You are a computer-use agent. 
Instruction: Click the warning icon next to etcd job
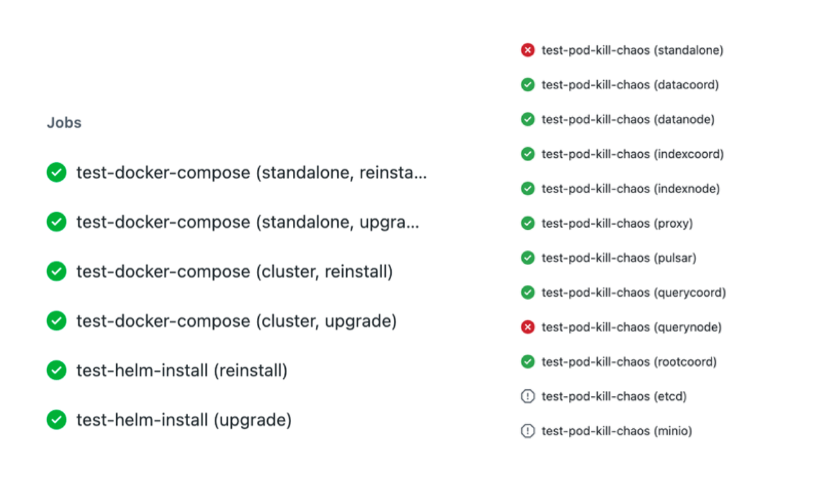528,397
